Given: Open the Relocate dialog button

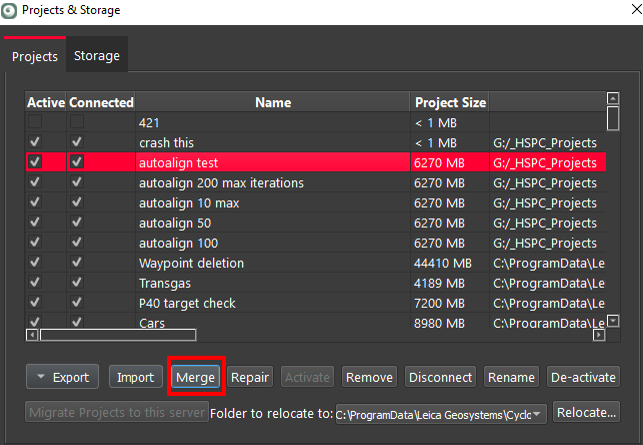Looking at the screenshot, I should (x=586, y=413).
